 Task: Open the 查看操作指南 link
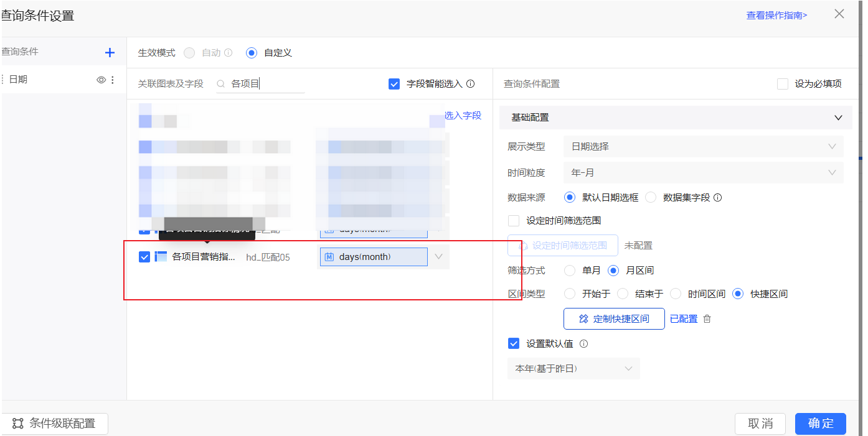[776, 16]
